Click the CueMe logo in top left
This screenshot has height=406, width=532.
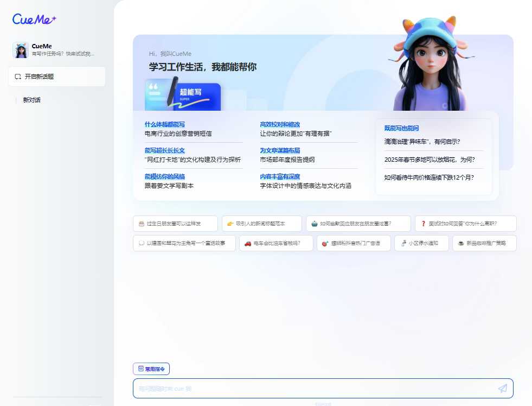[33, 20]
